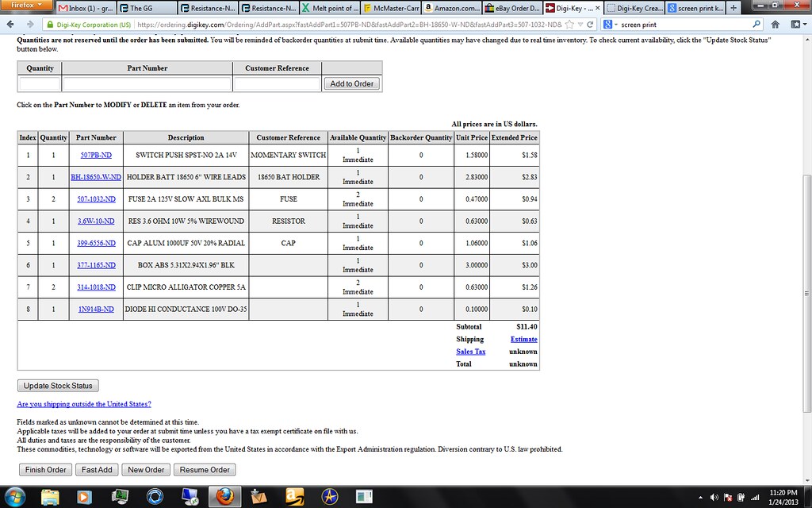Open the Firefox application menu

(x=26, y=6)
